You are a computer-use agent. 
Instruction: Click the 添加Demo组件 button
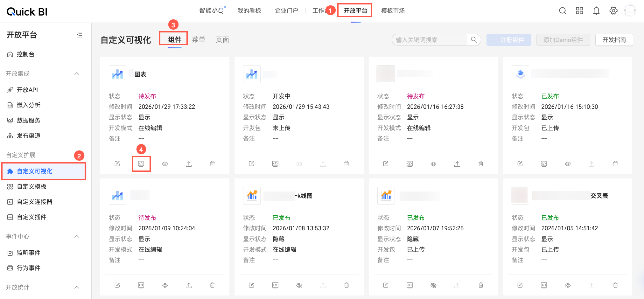click(563, 40)
